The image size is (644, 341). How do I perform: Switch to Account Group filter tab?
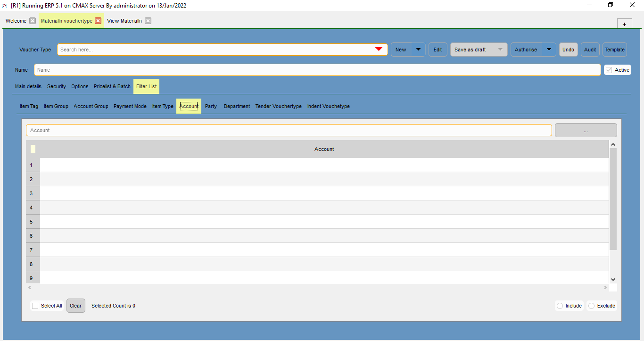click(91, 106)
